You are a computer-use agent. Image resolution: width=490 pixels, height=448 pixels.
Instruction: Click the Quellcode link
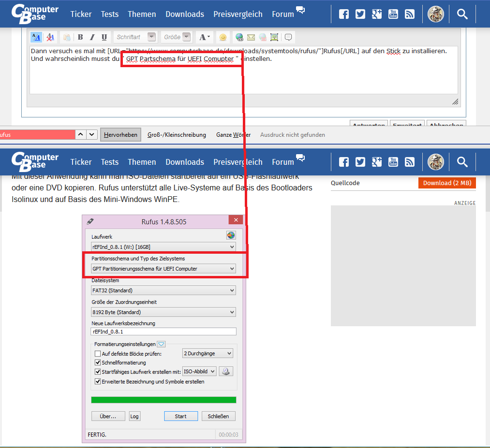pos(345,183)
